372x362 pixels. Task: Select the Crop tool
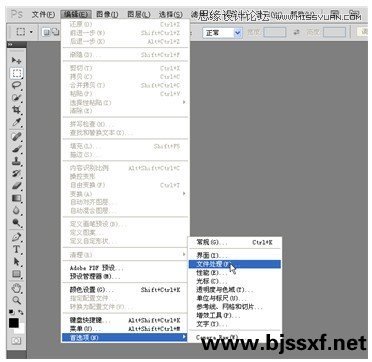click(16, 110)
